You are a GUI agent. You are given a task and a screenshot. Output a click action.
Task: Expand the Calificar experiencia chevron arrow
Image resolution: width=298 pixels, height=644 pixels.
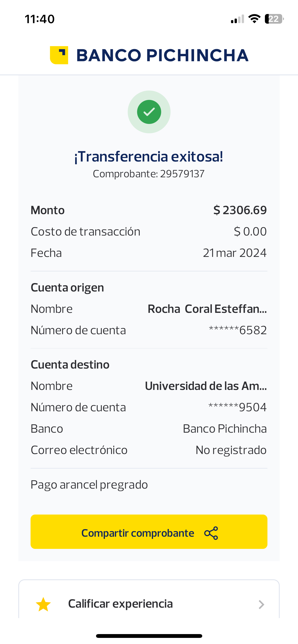point(261,604)
